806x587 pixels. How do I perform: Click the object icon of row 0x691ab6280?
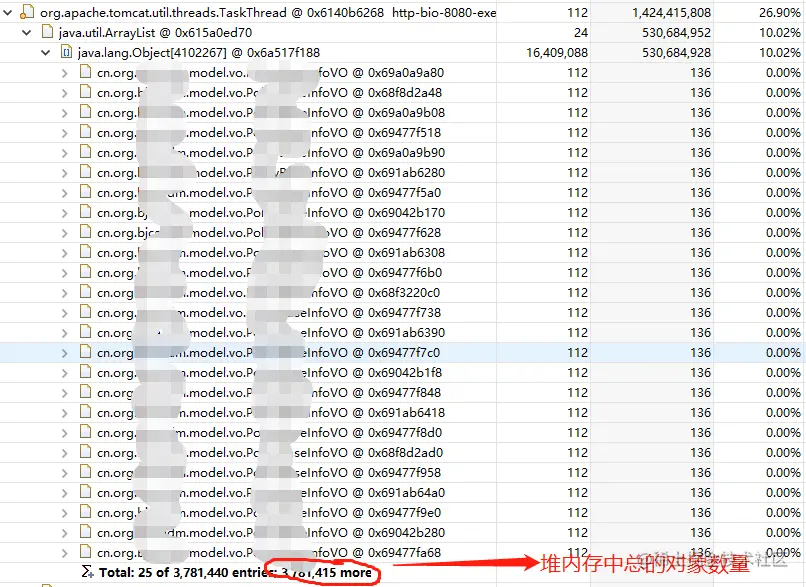tap(85, 172)
